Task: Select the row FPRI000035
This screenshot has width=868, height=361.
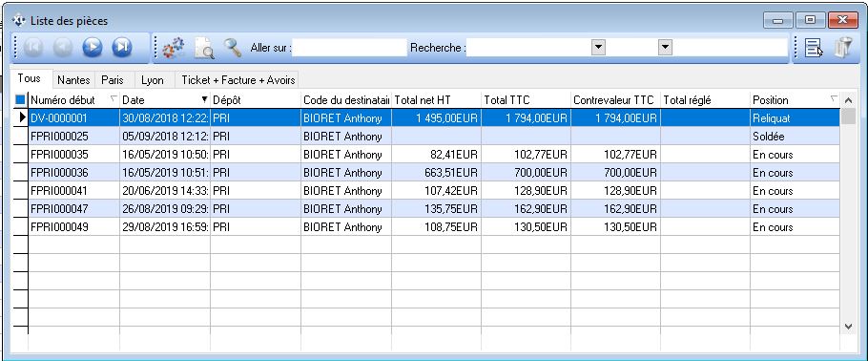Action: click(434, 154)
